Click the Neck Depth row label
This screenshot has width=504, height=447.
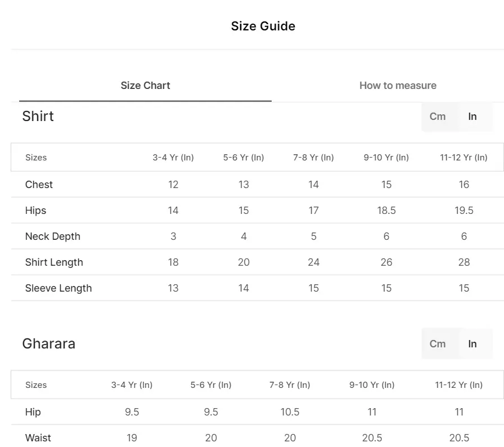[53, 236]
